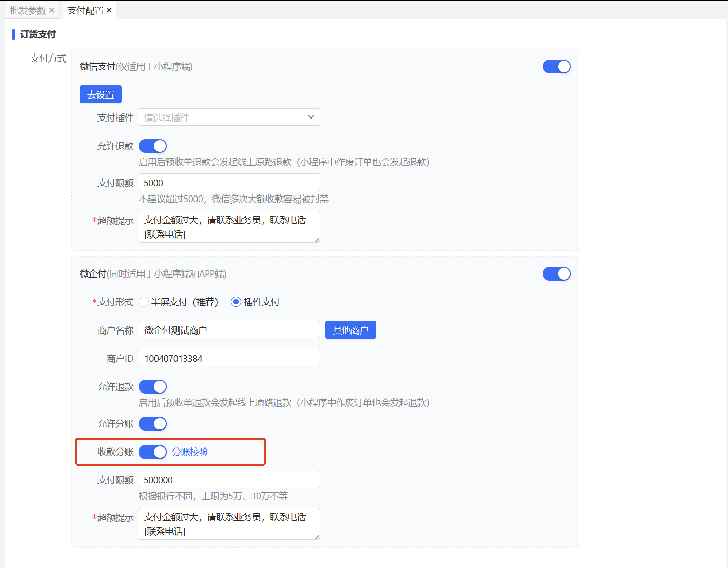728x568 pixels.
Task: Click the 支付限额 field showing 500000
Action: click(229, 480)
